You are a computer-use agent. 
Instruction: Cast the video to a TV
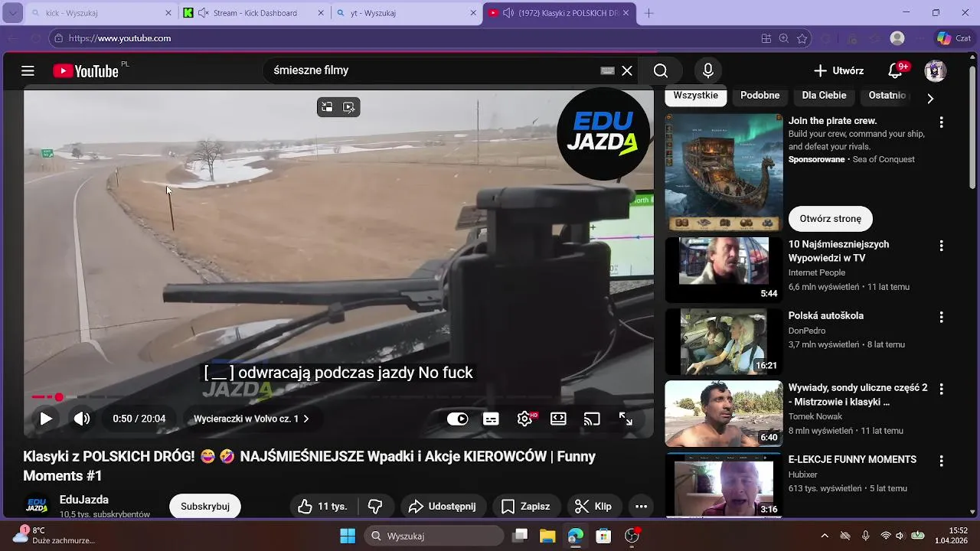point(592,419)
